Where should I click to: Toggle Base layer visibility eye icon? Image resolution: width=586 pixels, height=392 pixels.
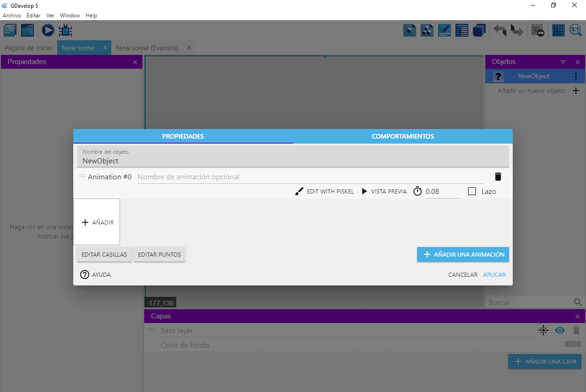pos(559,330)
